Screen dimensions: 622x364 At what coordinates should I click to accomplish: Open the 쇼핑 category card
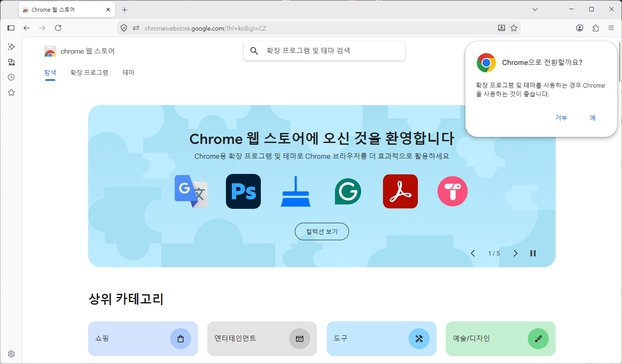pyautogui.click(x=143, y=339)
